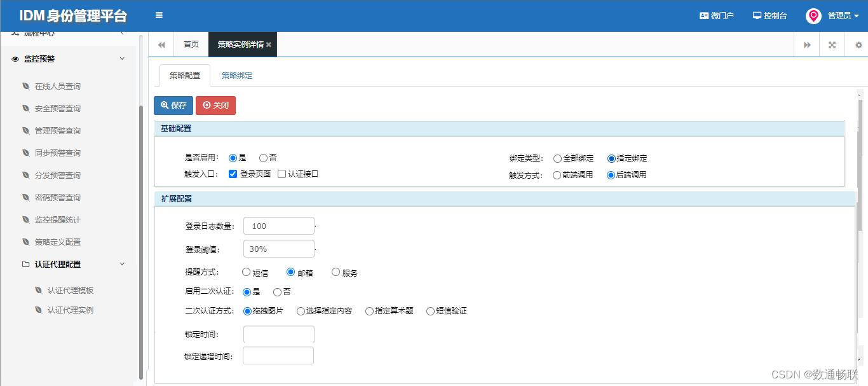Select 指定绑定 binding type
This screenshot has height=386, width=868.
[611, 158]
